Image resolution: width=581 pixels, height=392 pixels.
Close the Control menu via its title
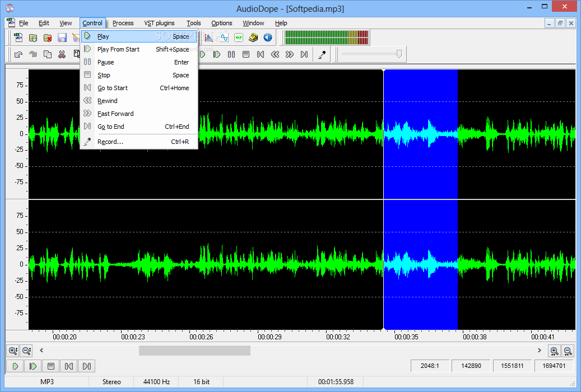(x=92, y=23)
